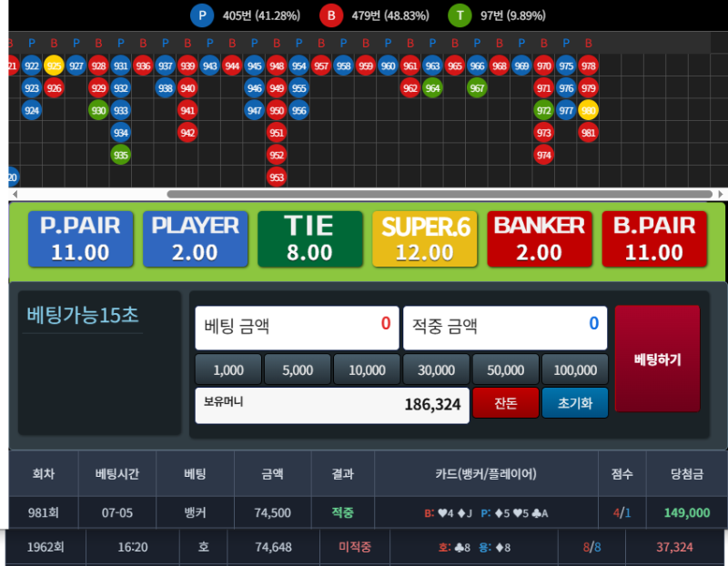Click the blue P player stats icon
This screenshot has width=728, height=566.
tap(202, 15)
